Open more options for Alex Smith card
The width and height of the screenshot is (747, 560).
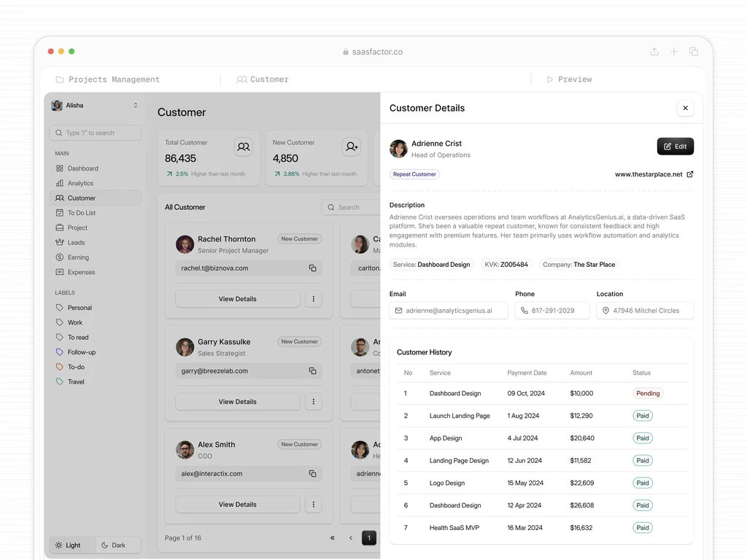pyautogui.click(x=314, y=505)
